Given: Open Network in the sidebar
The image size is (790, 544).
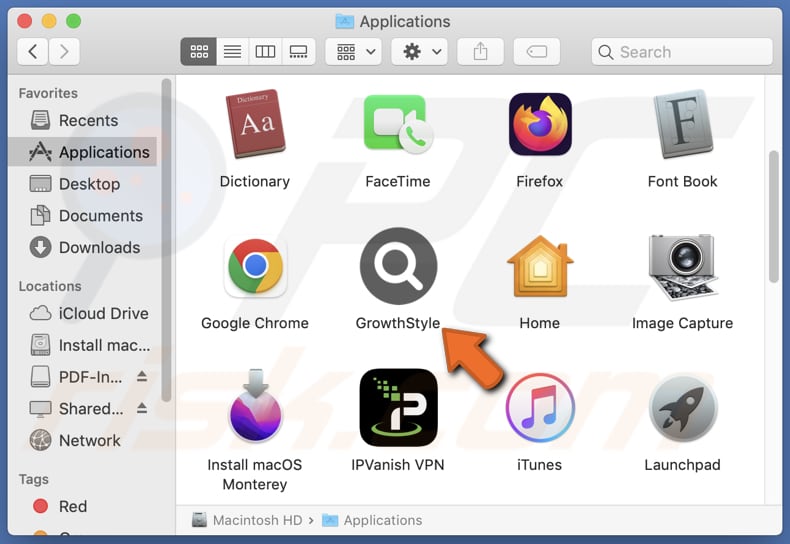Looking at the screenshot, I should pos(84,440).
